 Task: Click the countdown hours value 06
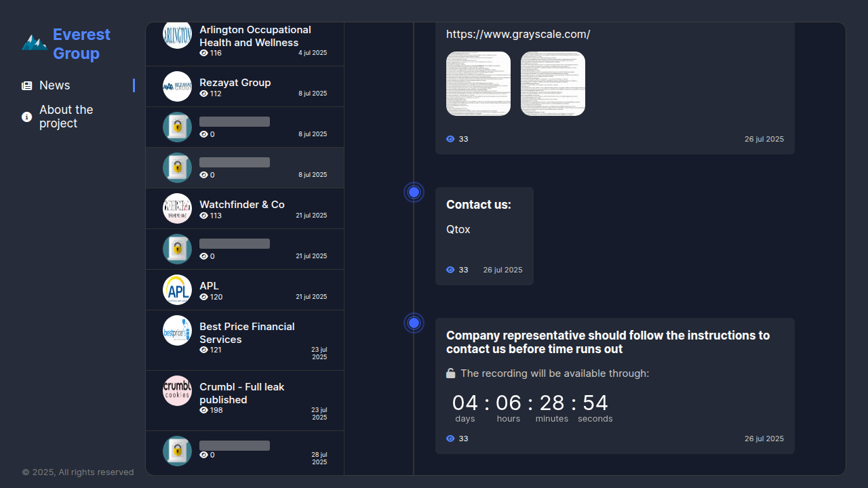(x=509, y=403)
